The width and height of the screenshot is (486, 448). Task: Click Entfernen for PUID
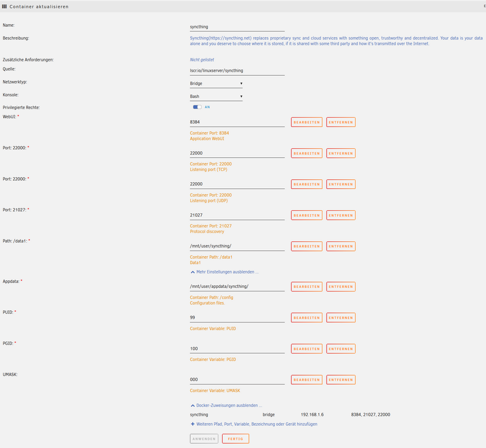click(341, 317)
